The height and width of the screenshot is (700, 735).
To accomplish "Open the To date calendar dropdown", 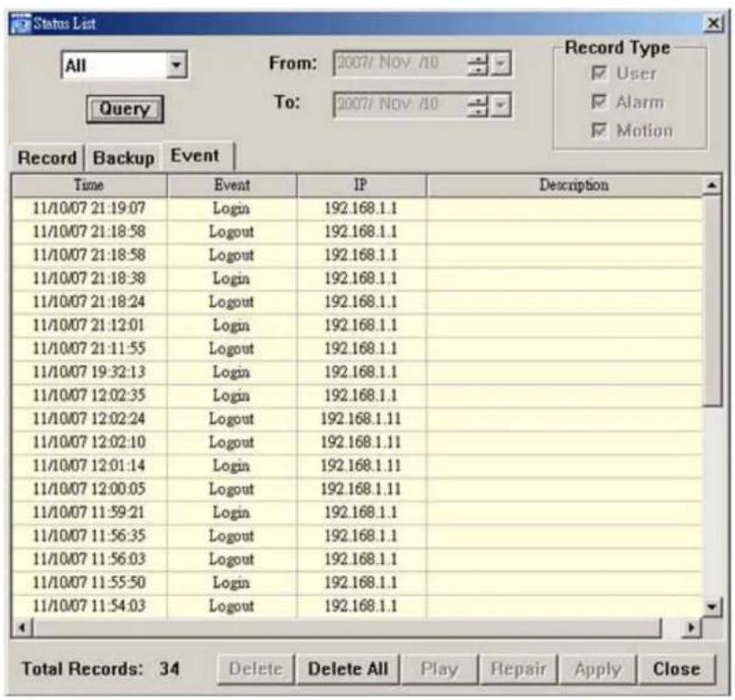I will click(500, 105).
